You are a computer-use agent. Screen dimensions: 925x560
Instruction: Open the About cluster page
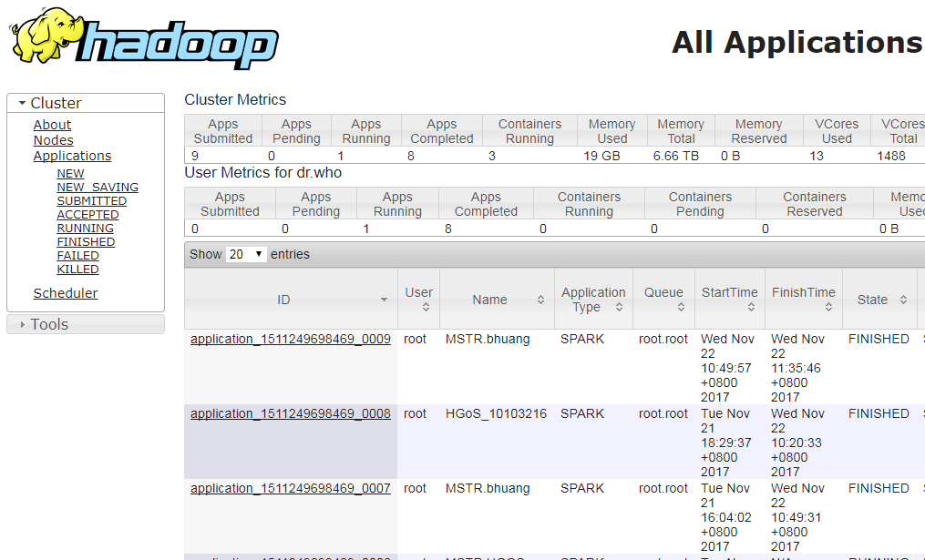click(52, 125)
